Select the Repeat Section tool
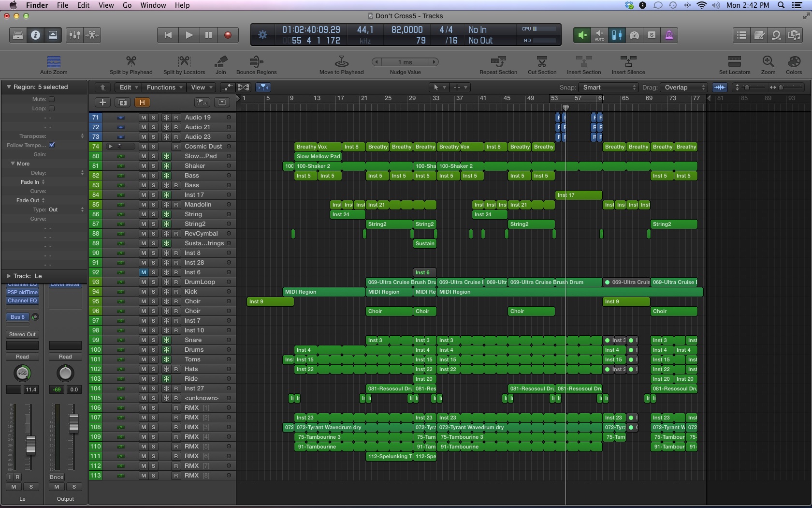 pyautogui.click(x=498, y=61)
